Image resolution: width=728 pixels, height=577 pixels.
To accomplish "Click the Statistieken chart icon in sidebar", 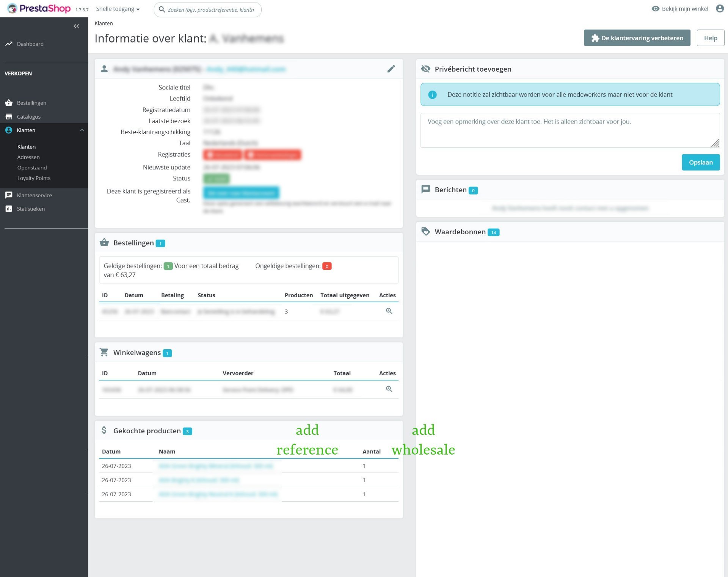I will [x=9, y=209].
